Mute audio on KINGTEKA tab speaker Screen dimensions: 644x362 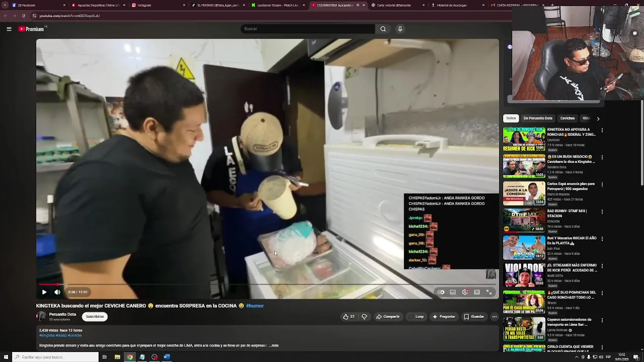(358, 5)
